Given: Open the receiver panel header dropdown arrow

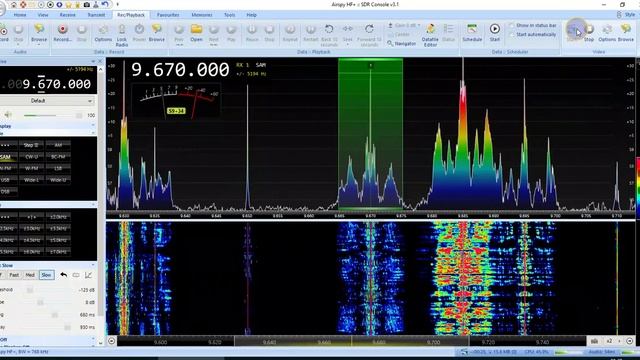Looking at the screenshot, I should pyautogui.click(x=93, y=61).
